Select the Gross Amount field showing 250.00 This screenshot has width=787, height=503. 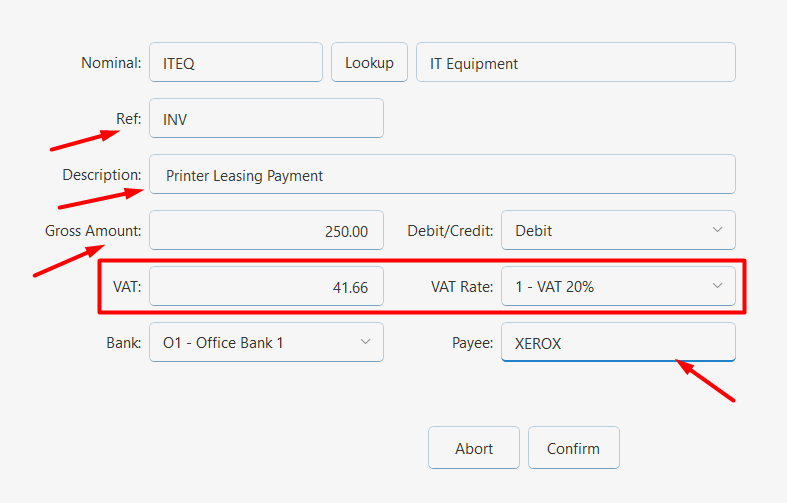tap(267, 230)
